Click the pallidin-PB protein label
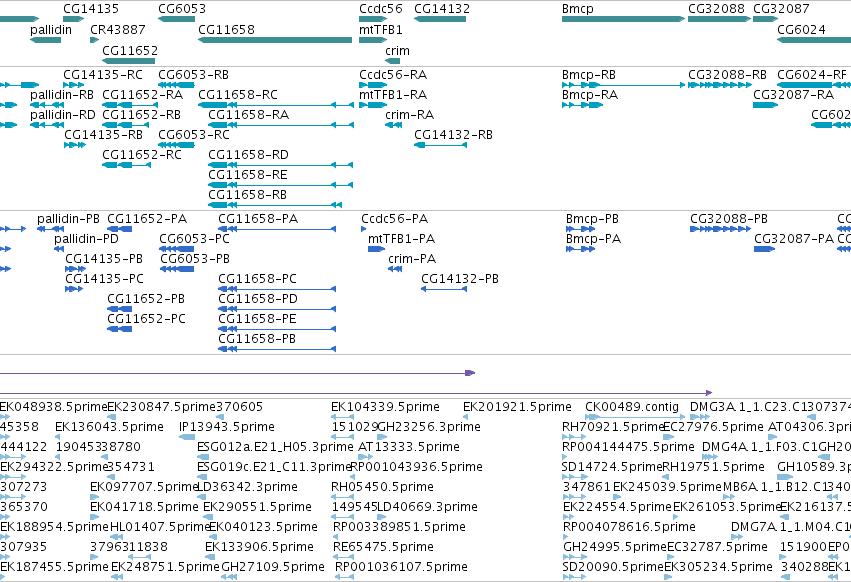 [x=68, y=219]
